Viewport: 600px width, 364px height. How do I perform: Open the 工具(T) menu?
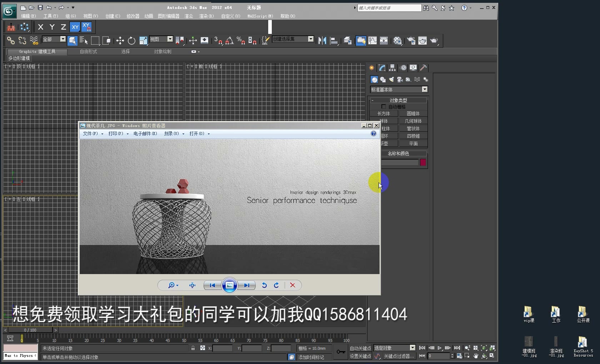[51, 16]
